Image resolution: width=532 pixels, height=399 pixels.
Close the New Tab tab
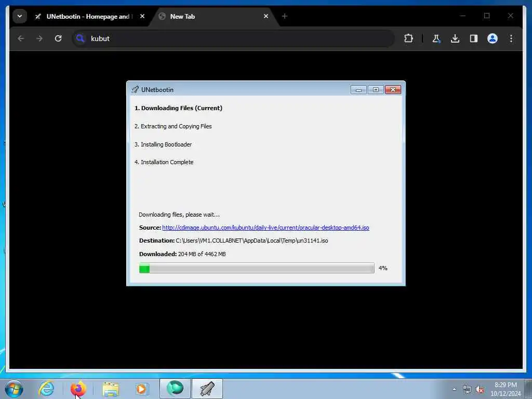266,16
